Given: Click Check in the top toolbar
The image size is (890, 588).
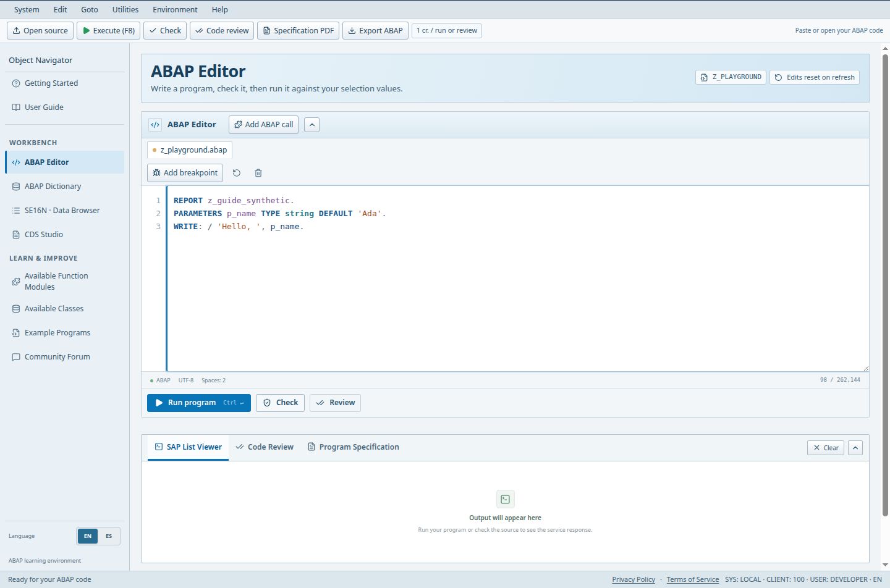Looking at the screenshot, I should (165, 31).
